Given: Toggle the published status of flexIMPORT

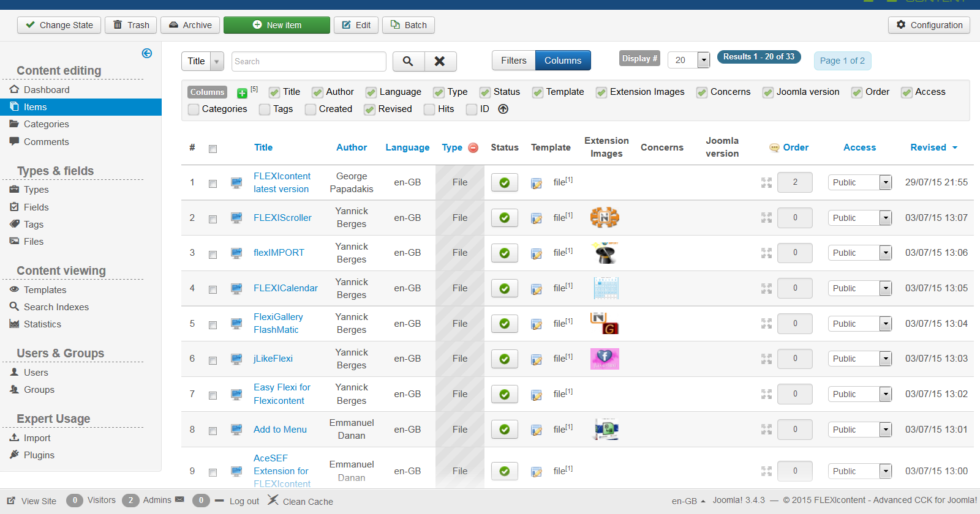Looking at the screenshot, I should [505, 253].
